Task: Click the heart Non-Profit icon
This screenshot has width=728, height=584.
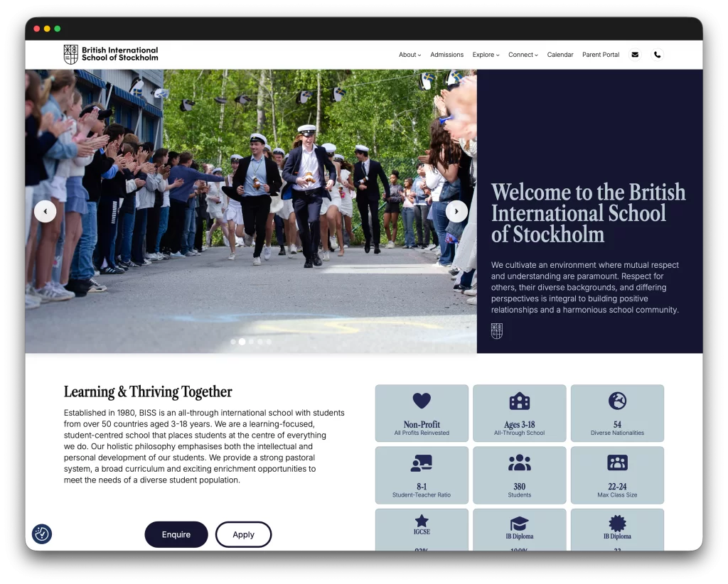Action: point(421,402)
